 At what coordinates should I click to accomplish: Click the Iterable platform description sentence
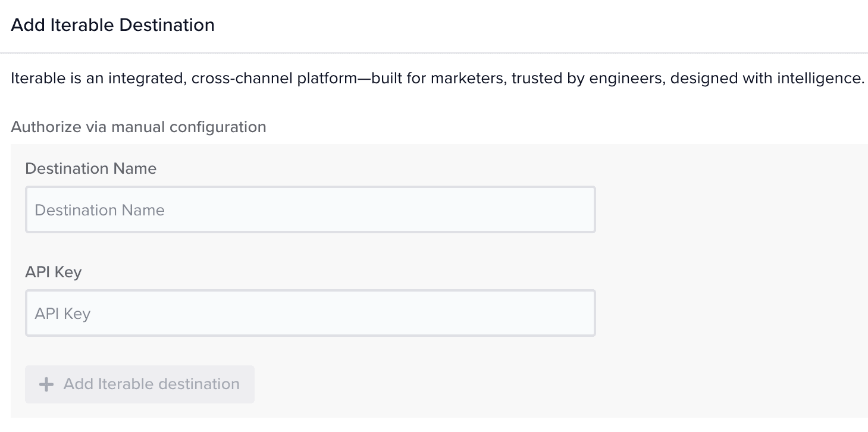(437, 79)
